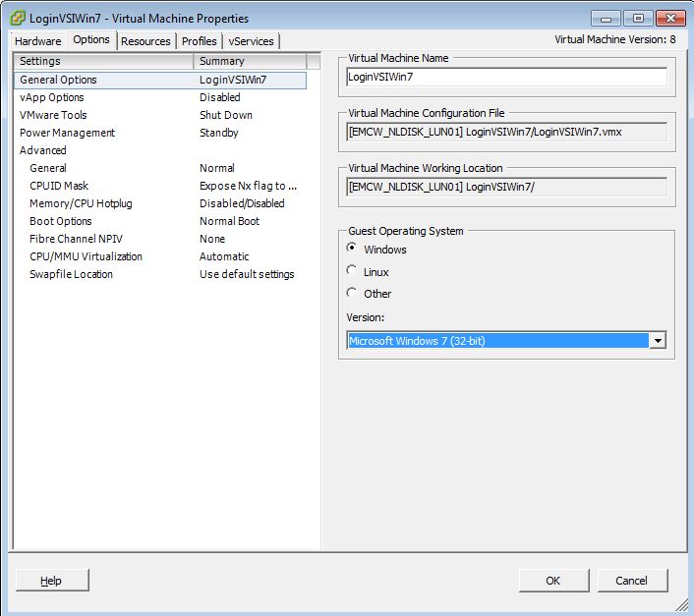Minimize the Virtual Machine Properties window
Viewport: 694px width, 616px height.
(x=606, y=19)
